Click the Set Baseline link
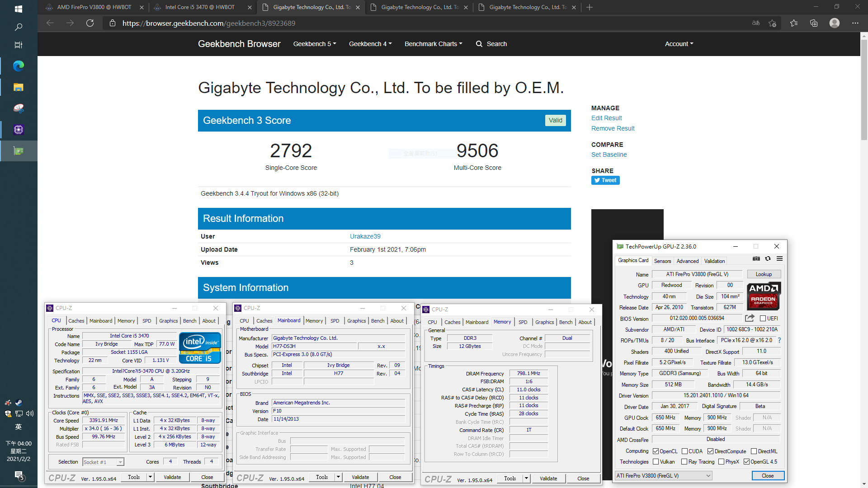 [x=609, y=155]
